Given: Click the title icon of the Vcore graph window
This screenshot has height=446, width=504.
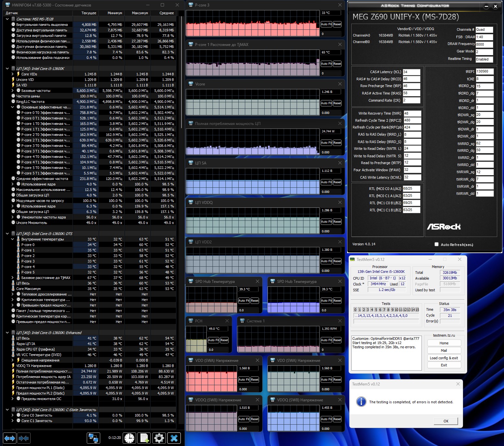Looking at the screenshot, I should (191, 84).
